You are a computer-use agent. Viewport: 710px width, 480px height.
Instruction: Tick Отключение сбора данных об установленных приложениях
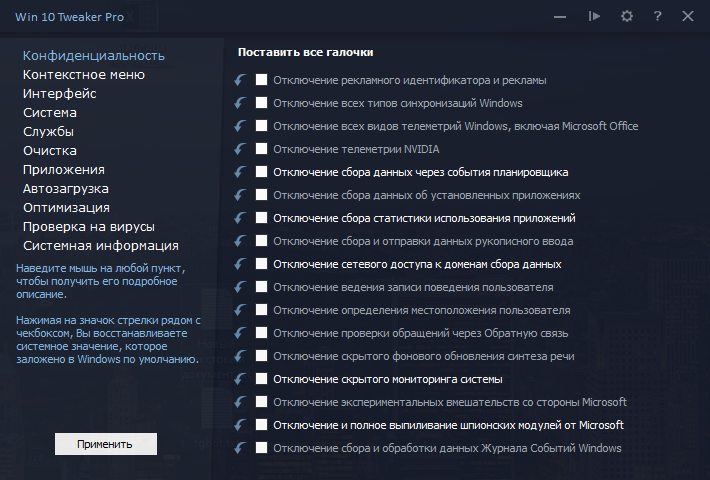point(261,195)
